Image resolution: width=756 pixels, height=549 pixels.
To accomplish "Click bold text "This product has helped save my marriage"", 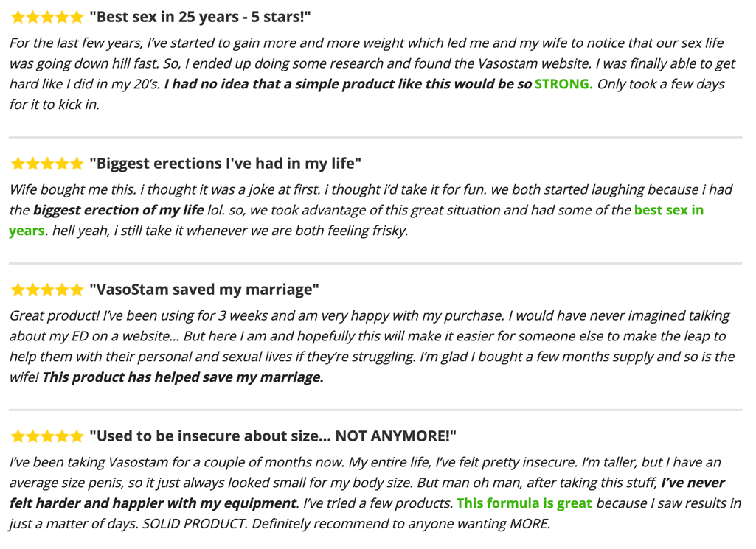I will click(x=183, y=377).
